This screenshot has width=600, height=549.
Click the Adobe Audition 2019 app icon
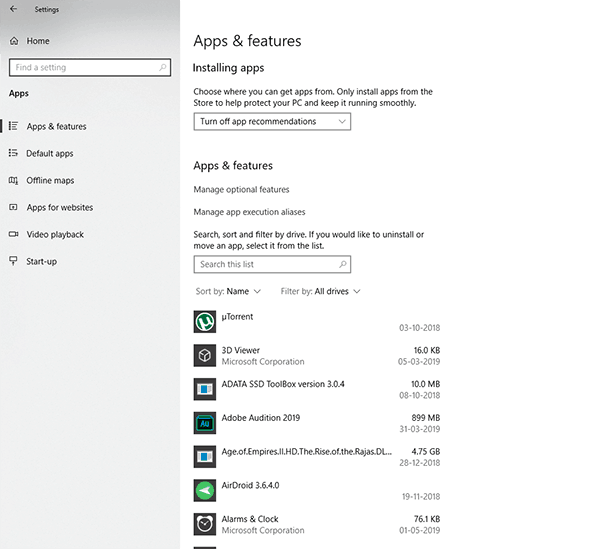pyautogui.click(x=205, y=423)
